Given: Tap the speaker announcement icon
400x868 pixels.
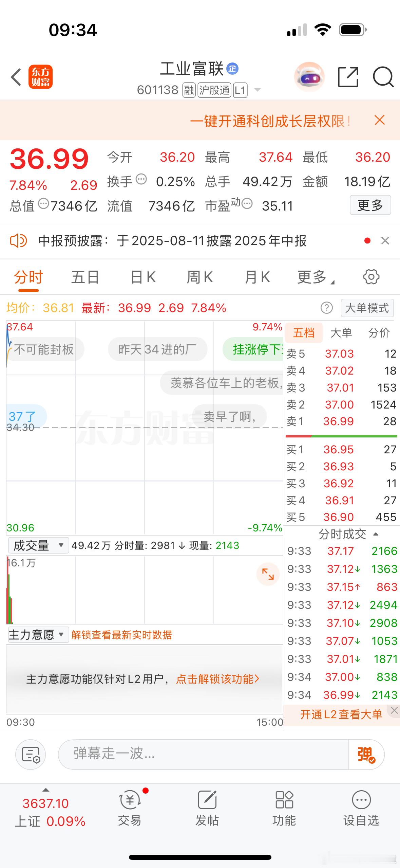Looking at the screenshot, I should tap(18, 241).
